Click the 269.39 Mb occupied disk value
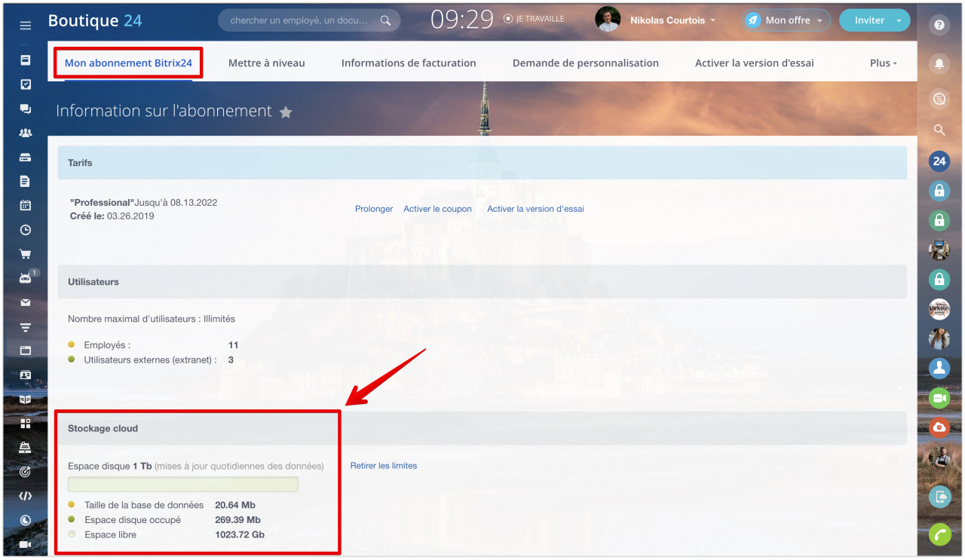965x560 pixels. 237,520
